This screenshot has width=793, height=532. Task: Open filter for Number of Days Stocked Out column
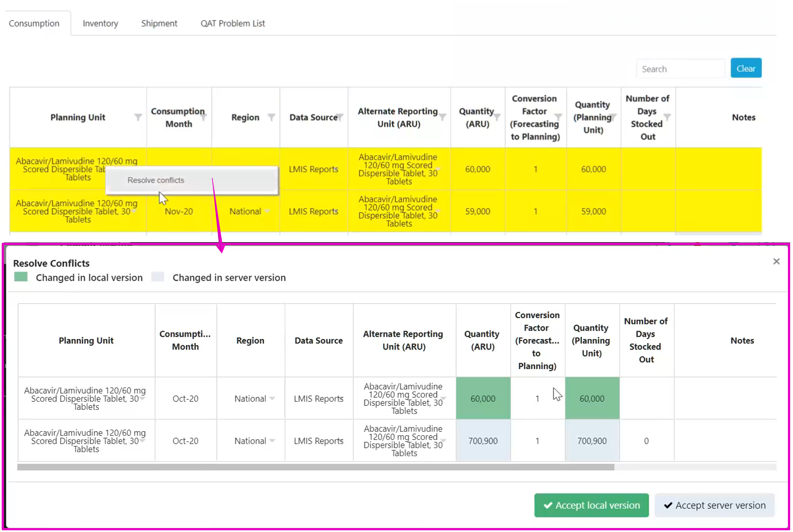click(x=667, y=117)
